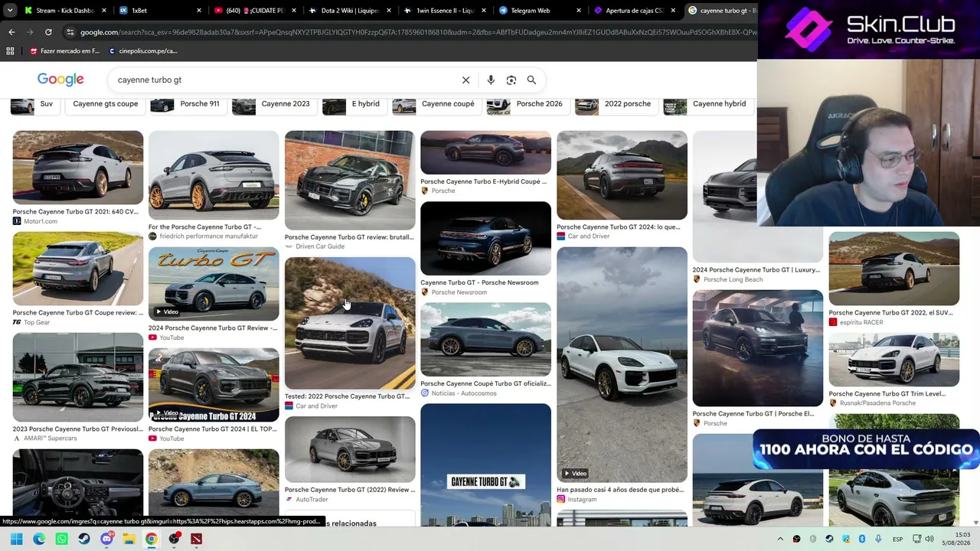
Task: View site information in the address bar
Action: [x=70, y=32]
